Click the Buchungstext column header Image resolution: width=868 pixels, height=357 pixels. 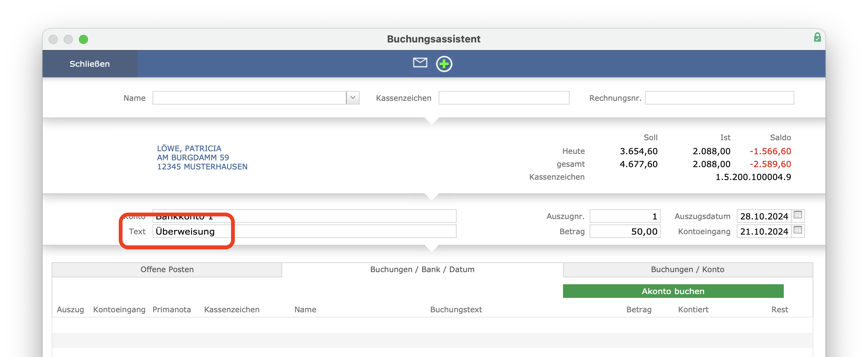click(456, 310)
